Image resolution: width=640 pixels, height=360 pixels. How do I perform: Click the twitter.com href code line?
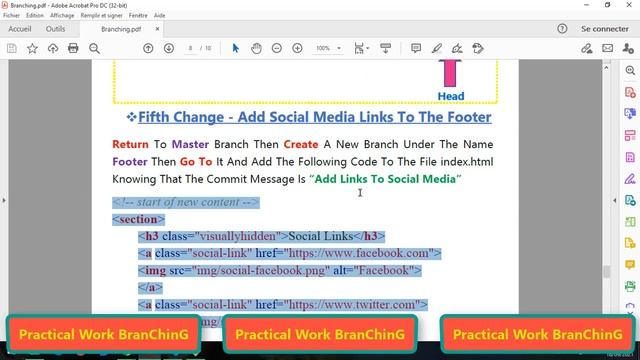click(283, 304)
